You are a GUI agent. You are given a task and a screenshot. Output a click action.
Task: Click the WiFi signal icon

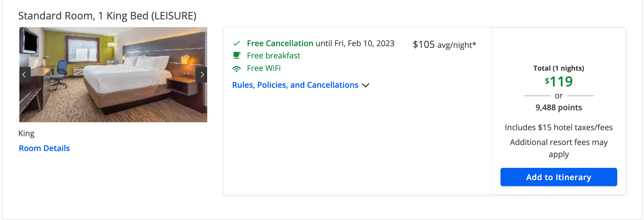[x=237, y=68]
